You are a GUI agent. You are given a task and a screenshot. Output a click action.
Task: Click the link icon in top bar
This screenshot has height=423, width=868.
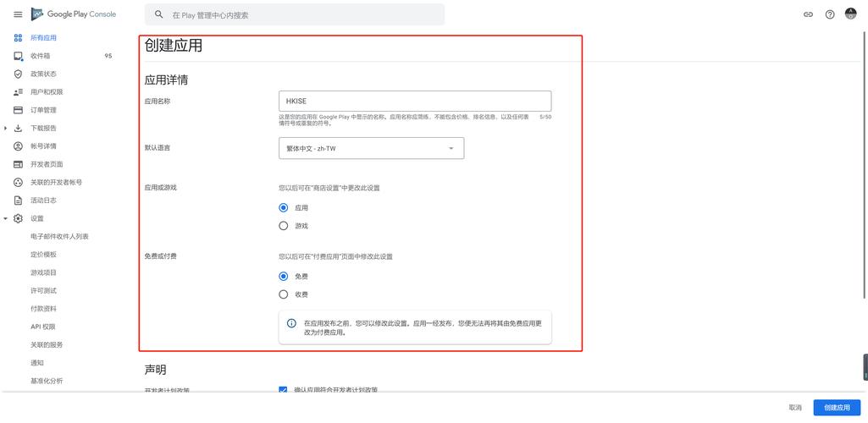coord(808,15)
